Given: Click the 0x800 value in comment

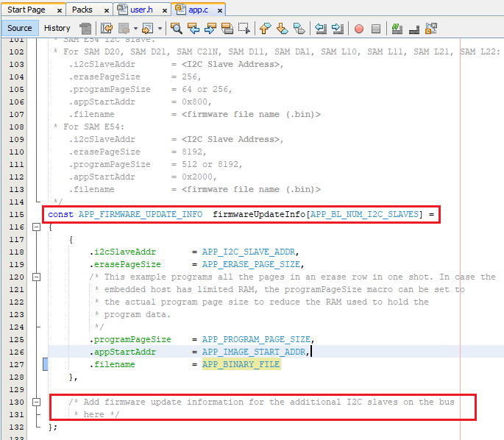Looking at the screenshot, I should [x=194, y=102].
